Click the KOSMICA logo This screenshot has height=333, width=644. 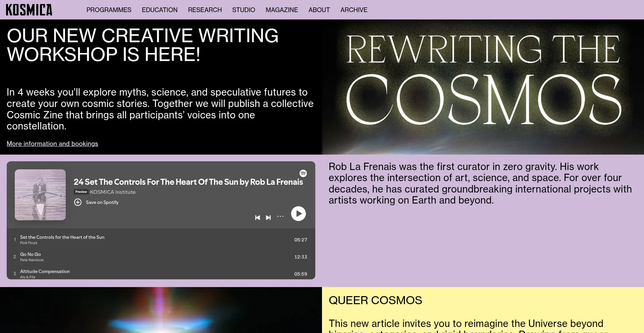[29, 10]
